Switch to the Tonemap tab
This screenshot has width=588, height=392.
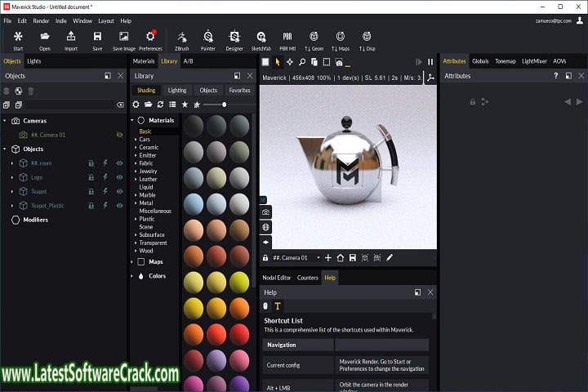pyautogui.click(x=504, y=61)
